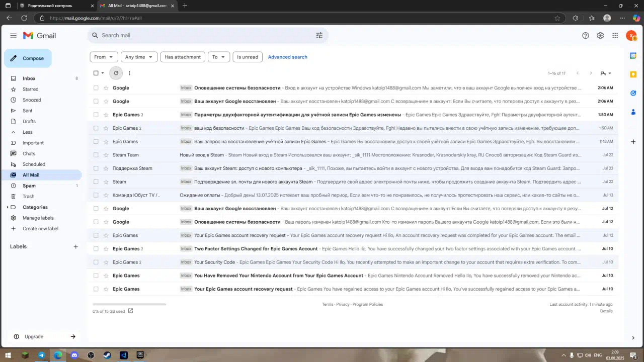Open the Support help icon
The image size is (644, 362).
tap(586, 36)
